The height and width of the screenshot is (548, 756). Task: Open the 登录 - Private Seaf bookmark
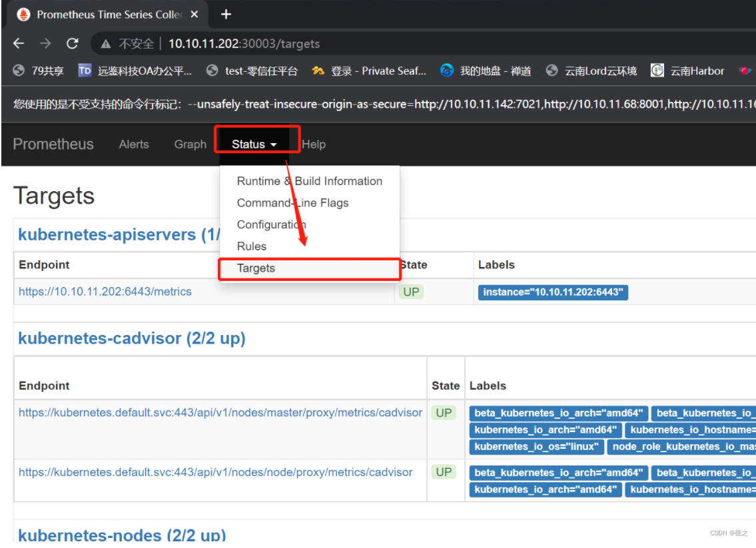click(369, 71)
